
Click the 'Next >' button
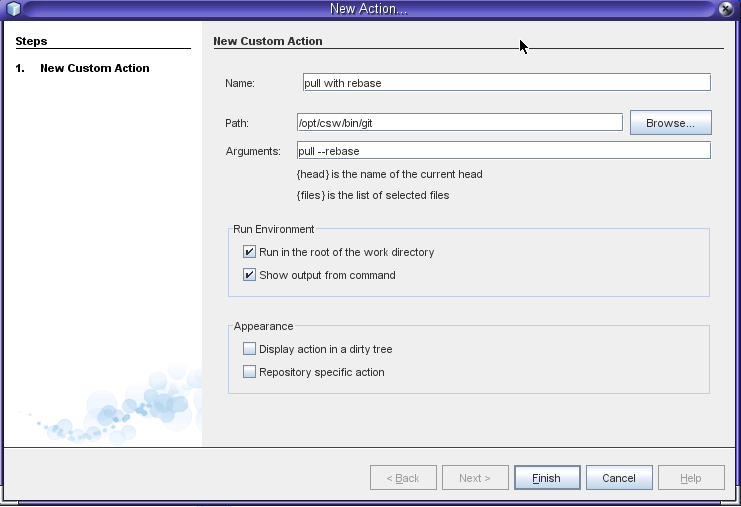pos(475,478)
